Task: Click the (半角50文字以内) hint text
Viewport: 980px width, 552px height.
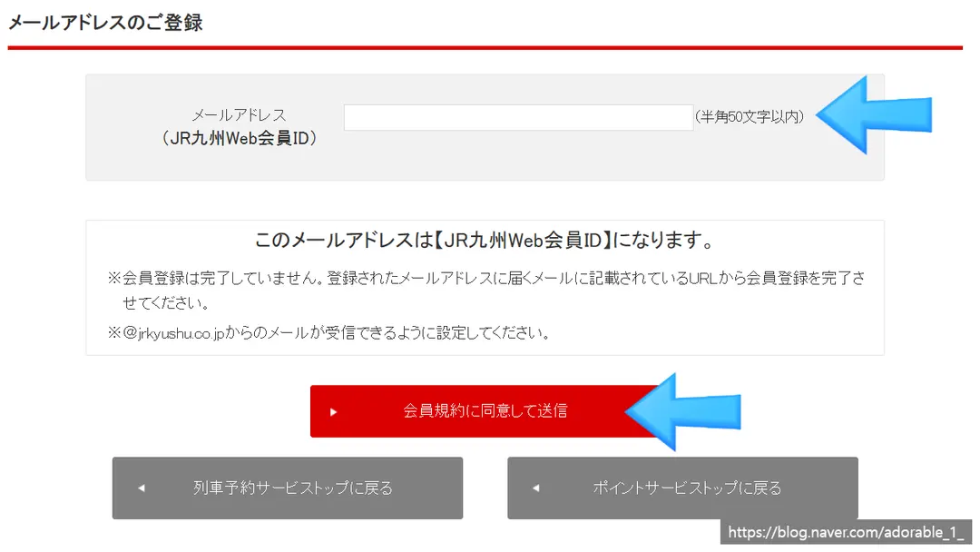Action: click(x=750, y=117)
